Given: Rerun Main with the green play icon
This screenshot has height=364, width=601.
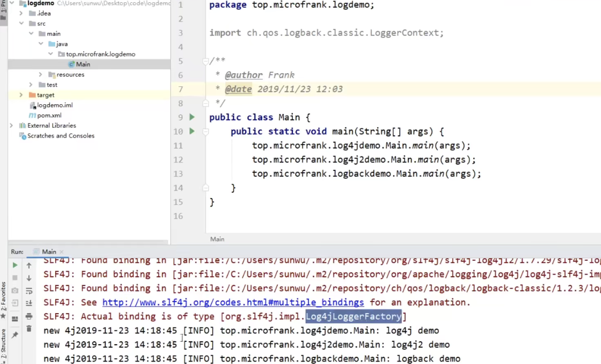Looking at the screenshot, I should (15, 265).
